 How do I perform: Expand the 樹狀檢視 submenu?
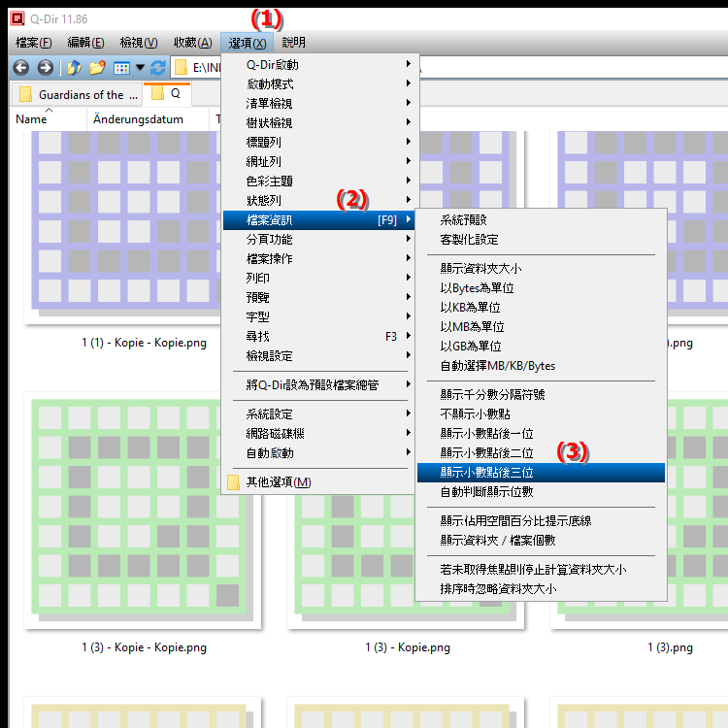point(320,122)
